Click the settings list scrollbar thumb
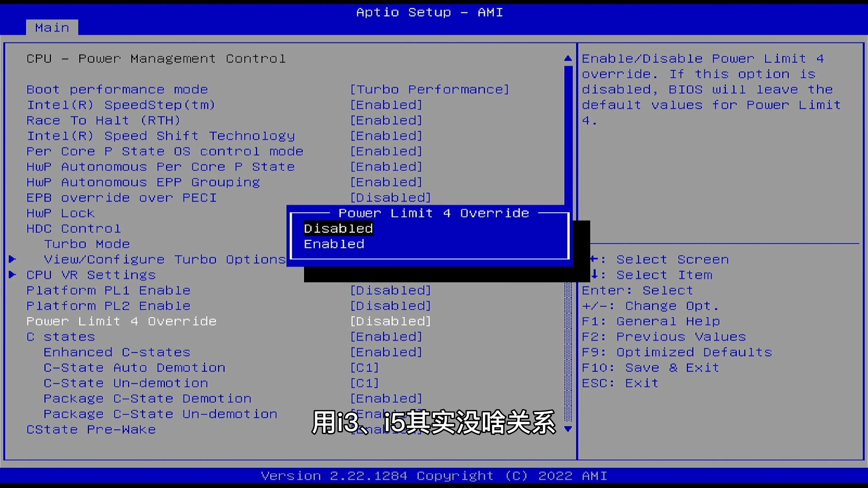The width and height of the screenshot is (868, 488). click(568, 136)
